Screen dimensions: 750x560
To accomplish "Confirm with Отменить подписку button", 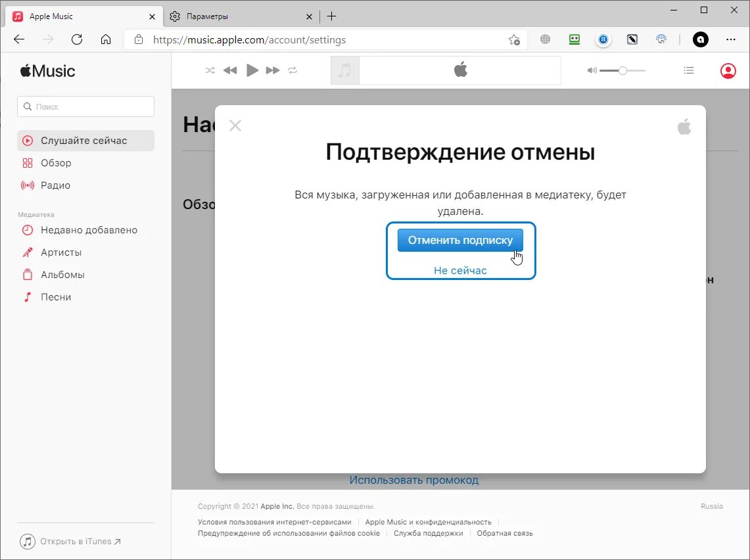I will pyautogui.click(x=460, y=240).
